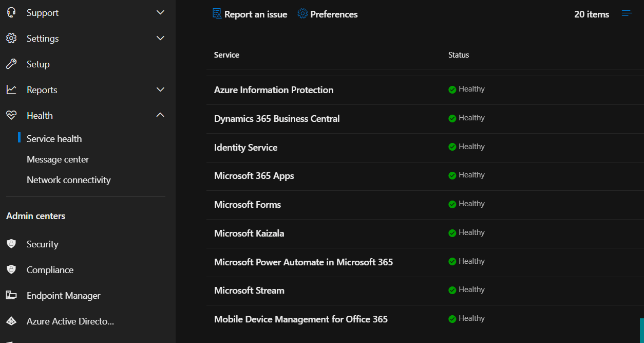Open Azure Information Protection service details
Viewport: 644px width, 343px height.
(274, 90)
